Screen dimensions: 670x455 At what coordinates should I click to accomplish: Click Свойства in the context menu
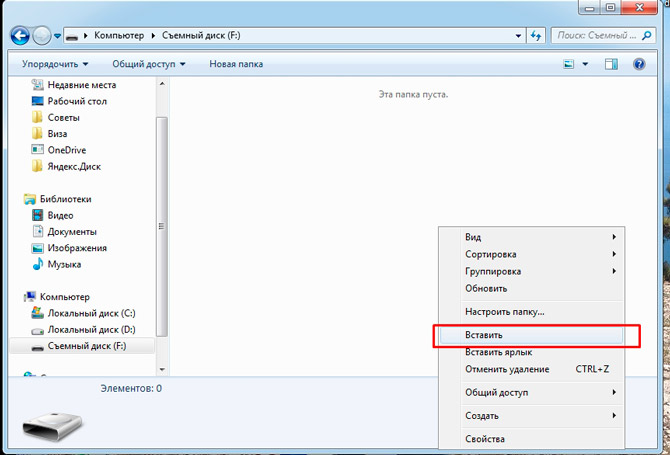tap(485, 439)
